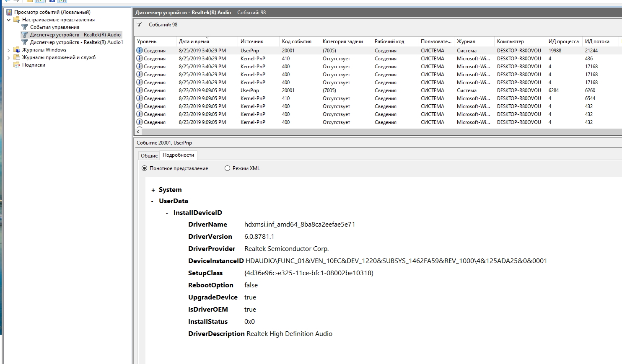622x364 pixels.
Task: Click the Настраиваемые представления folder icon
Action: tap(17, 20)
